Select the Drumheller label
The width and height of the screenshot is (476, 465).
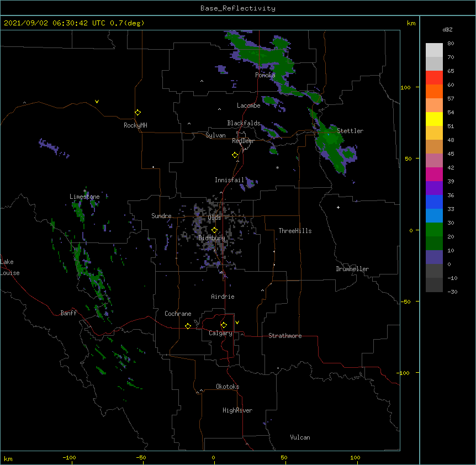(x=352, y=269)
